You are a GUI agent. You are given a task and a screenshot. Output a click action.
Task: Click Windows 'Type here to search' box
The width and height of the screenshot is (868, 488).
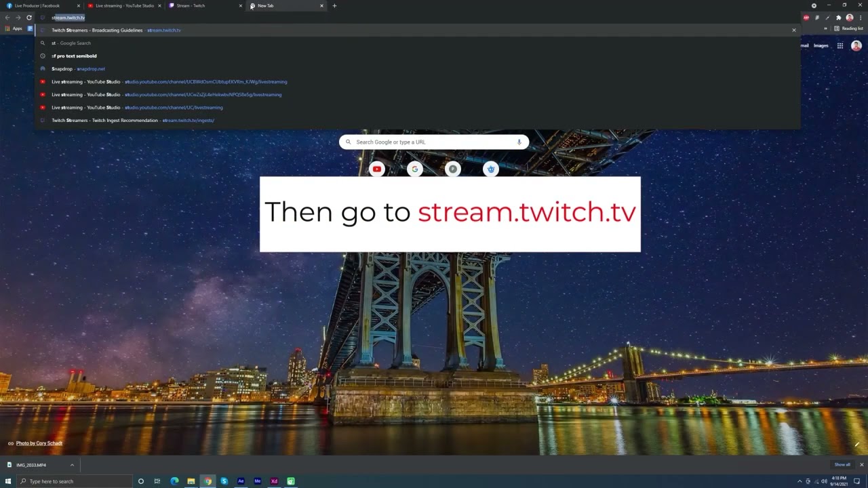73,481
